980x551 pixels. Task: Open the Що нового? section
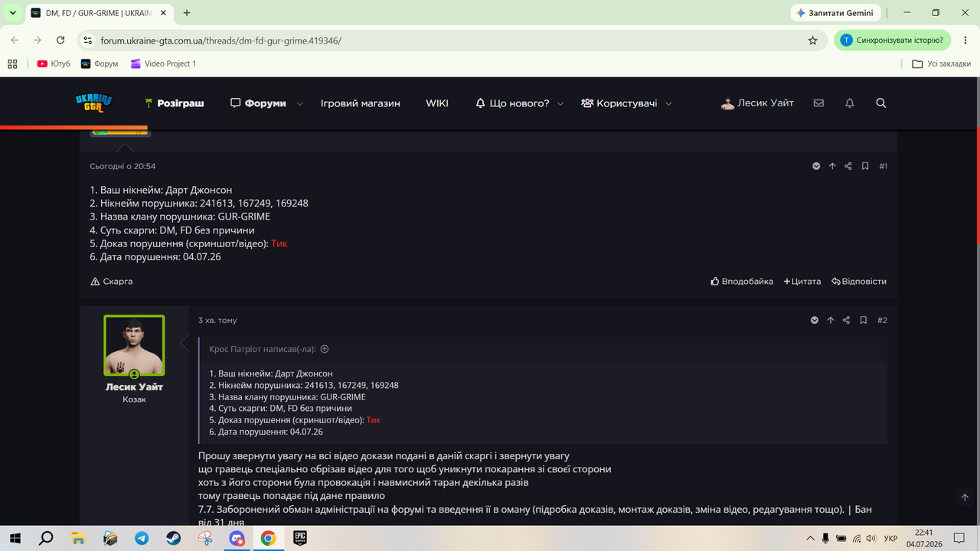(x=511, y=103)
